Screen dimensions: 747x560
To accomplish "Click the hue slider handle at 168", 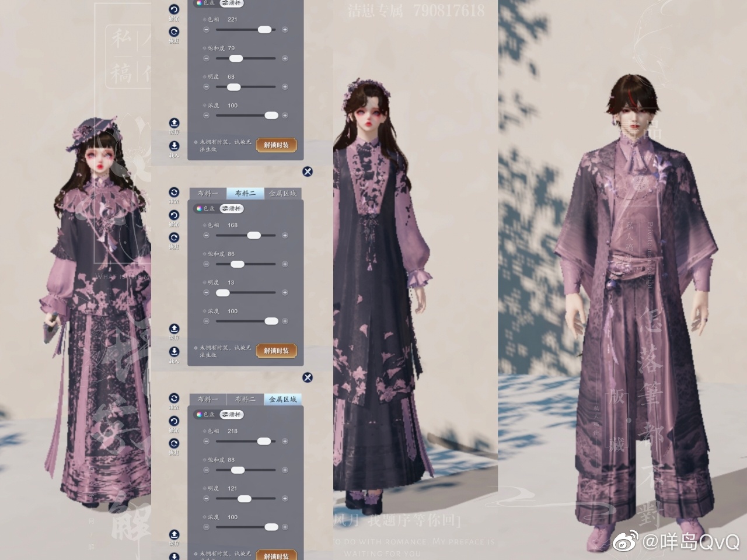I will (254, 236).
